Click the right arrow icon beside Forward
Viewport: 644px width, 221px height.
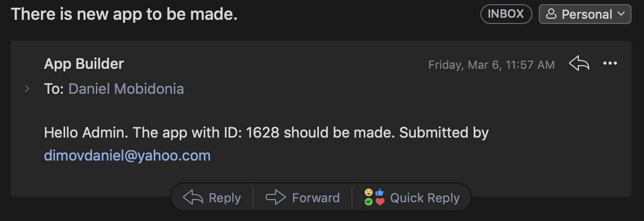(276, 198)
